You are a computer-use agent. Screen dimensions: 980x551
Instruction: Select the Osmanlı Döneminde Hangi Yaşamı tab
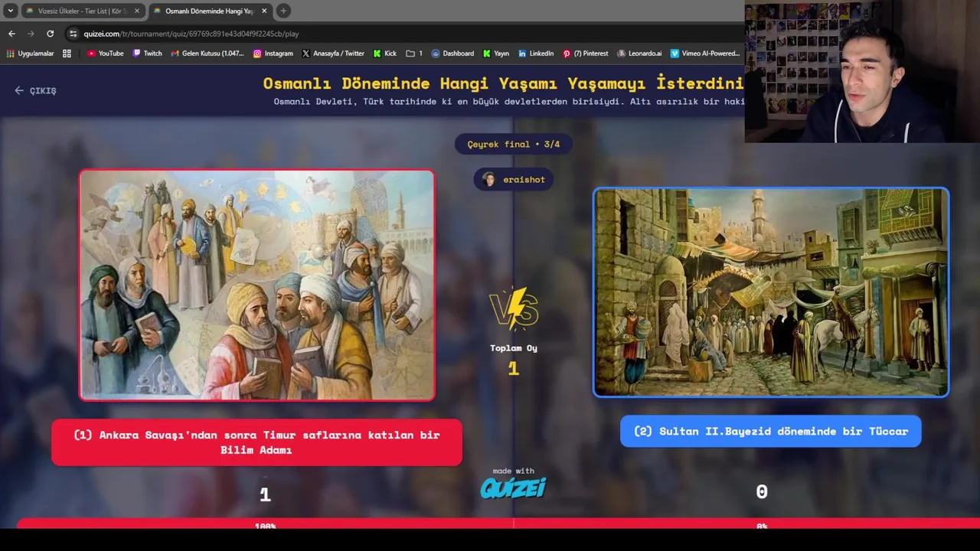209,11
